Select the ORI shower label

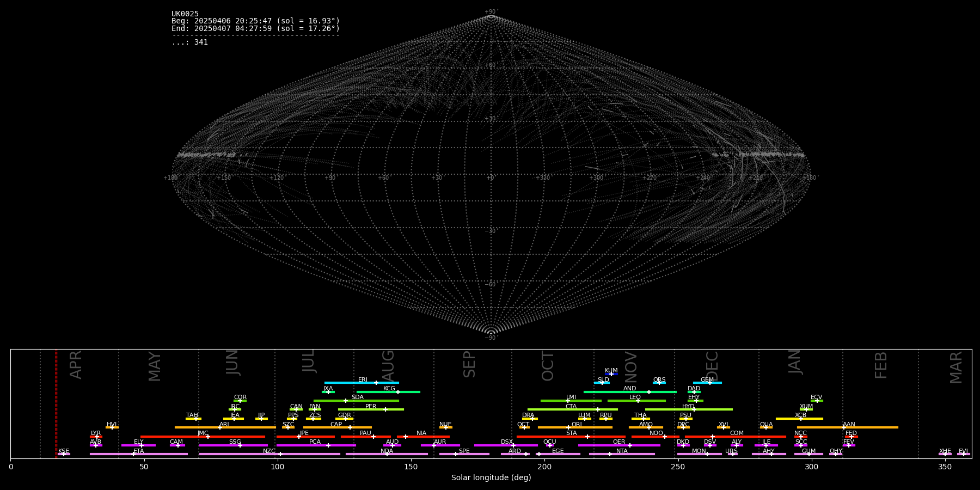point(577,425)
